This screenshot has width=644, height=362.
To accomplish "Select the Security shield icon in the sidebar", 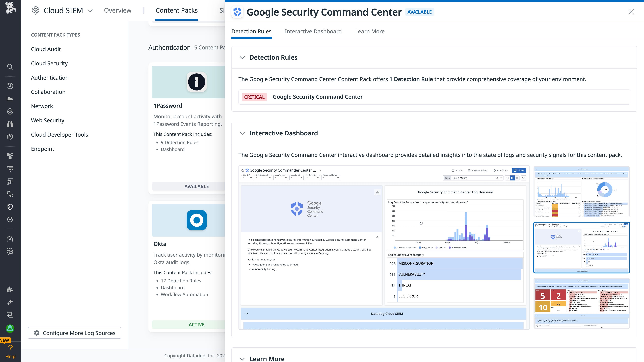I will (10, 207).
